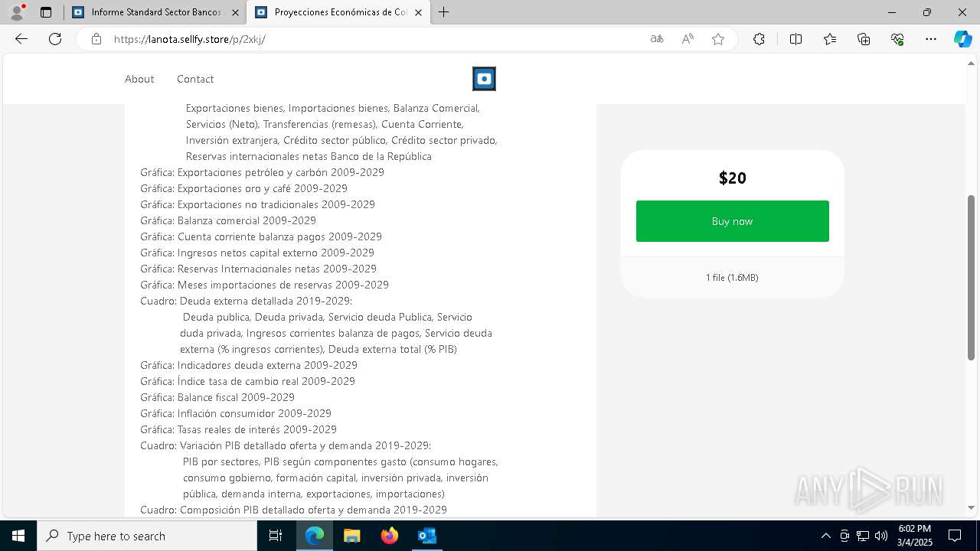Open Microsoft Edge from taskbar
The height and width of the screenshot is (551, 980).
315,536
